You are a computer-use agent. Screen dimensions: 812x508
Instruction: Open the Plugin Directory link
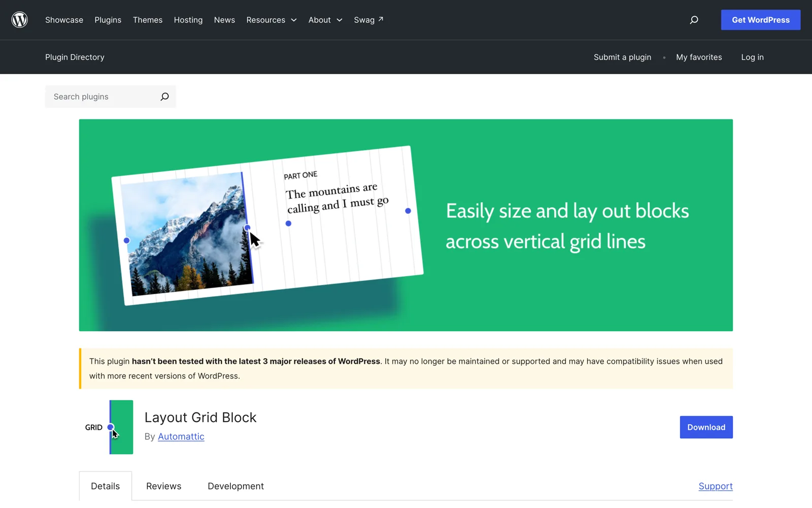75,57
